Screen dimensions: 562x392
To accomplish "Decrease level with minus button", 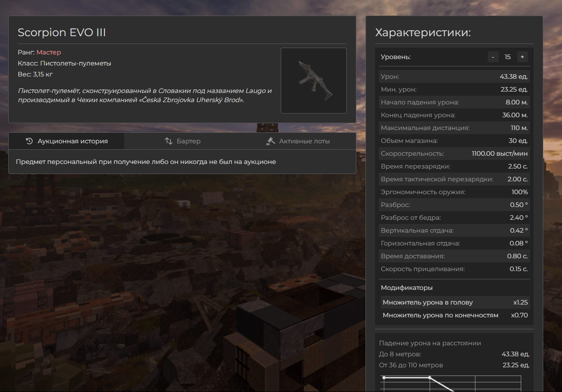I will 493,57.
